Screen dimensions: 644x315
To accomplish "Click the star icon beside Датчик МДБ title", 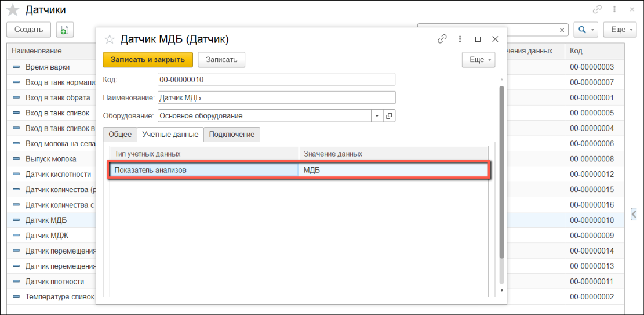I will coord(108,39).
